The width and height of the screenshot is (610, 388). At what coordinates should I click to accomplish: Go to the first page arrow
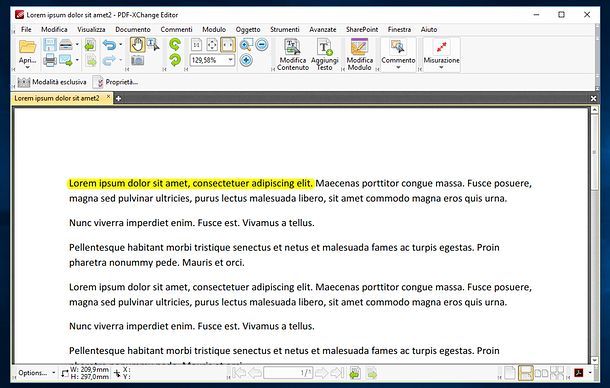coord(238,373)
